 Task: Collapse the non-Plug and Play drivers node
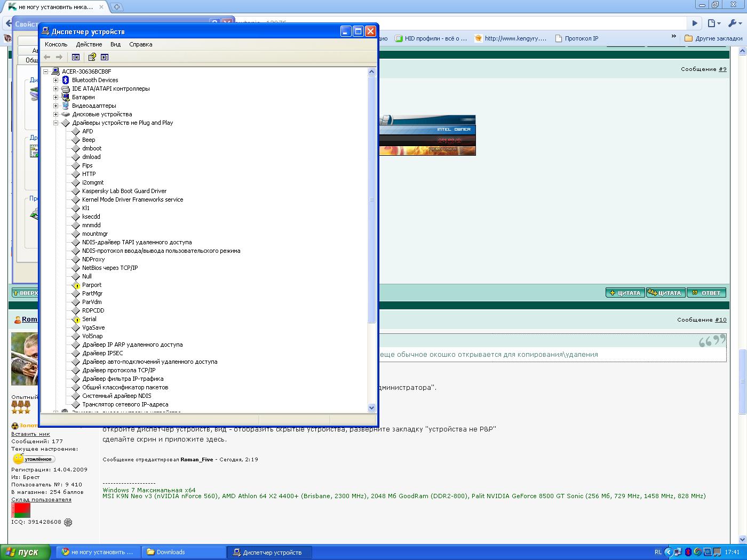click(55, 123)
